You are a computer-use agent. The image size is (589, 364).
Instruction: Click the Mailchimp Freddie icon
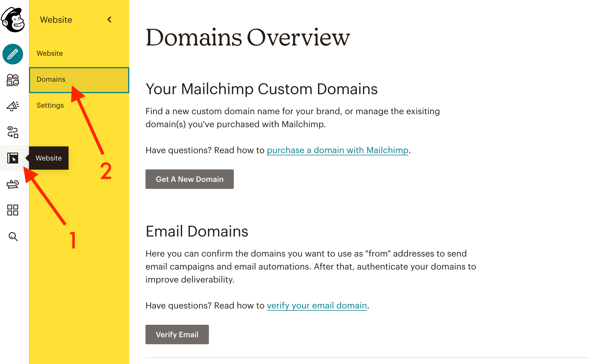[12, 19]
